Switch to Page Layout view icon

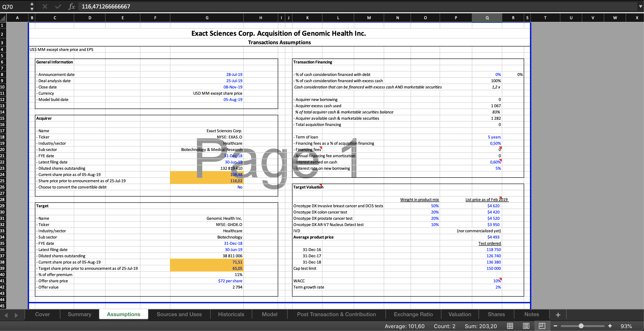click(x=526, y=326)
